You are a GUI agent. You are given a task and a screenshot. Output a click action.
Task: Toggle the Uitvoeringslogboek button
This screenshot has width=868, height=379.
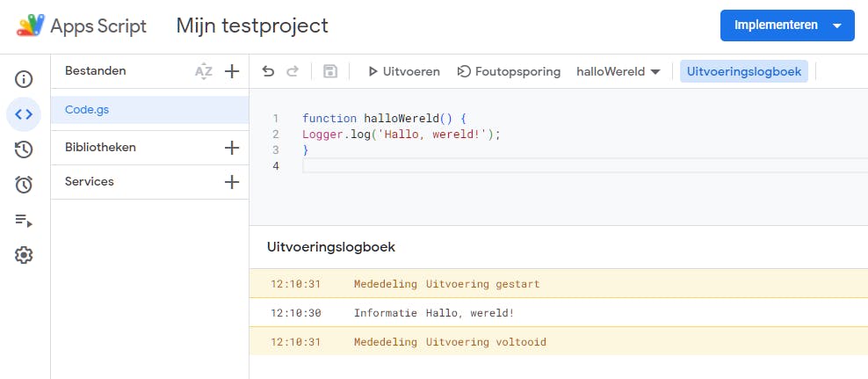coord(744,71)
